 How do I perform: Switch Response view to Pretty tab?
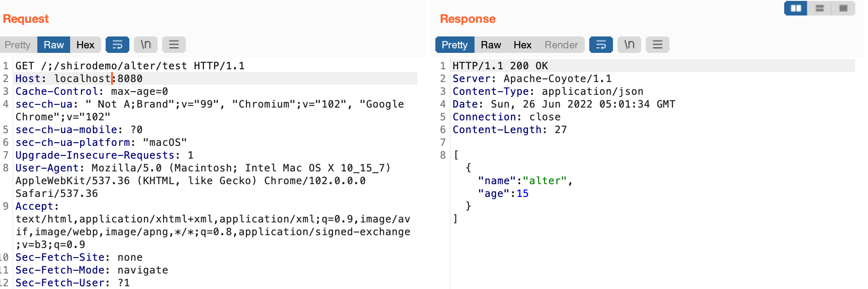(x=454, y=45)
